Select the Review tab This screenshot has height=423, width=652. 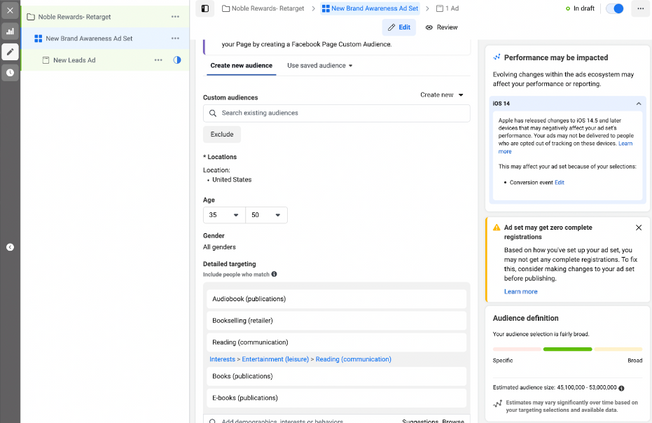coord(441,27)
